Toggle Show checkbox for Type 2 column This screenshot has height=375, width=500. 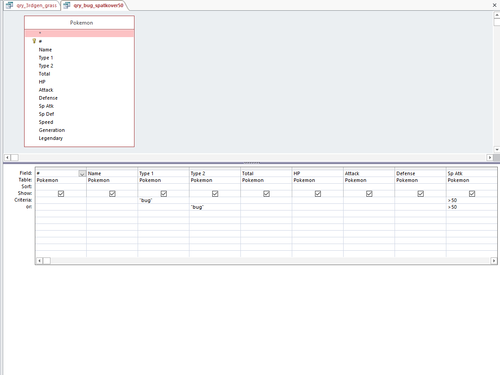[215, 194]
